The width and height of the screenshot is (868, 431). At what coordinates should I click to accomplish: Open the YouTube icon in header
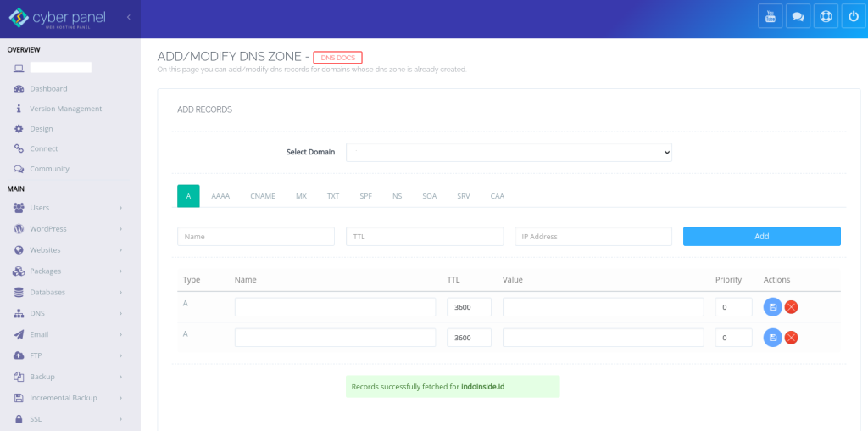click(x=770, y=16)
